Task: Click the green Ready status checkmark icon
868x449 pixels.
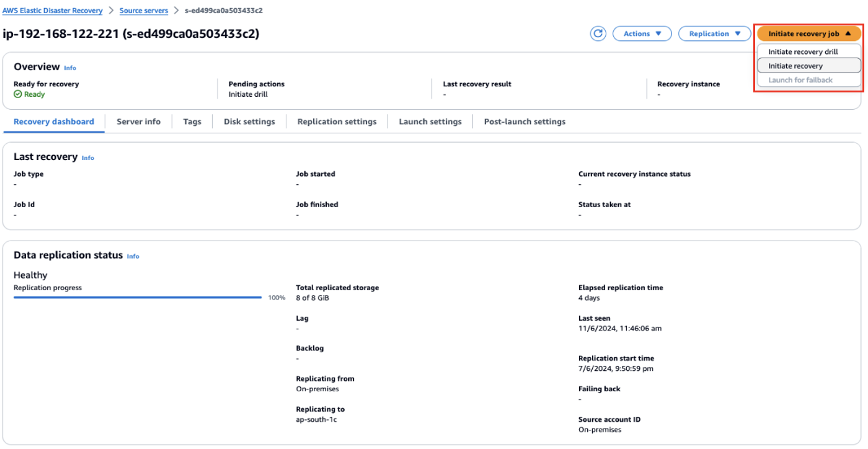Action: 18,94
